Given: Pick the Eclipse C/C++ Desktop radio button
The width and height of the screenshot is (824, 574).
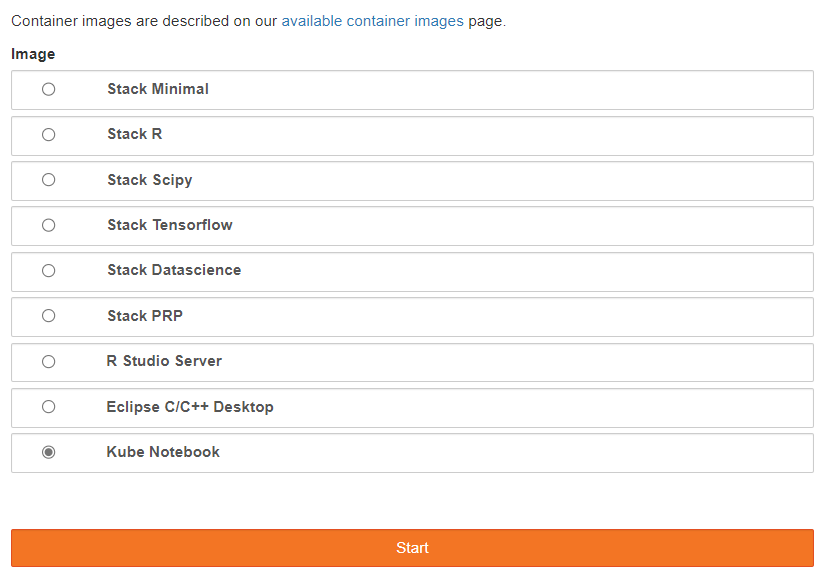Looking at the screenshot, I should coord(48,407).
